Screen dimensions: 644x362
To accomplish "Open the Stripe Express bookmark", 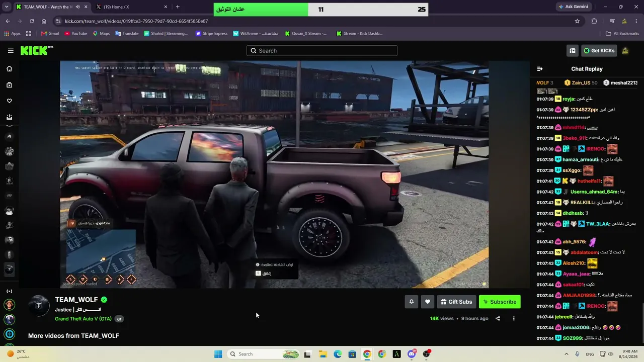I will tap(211, 34).
